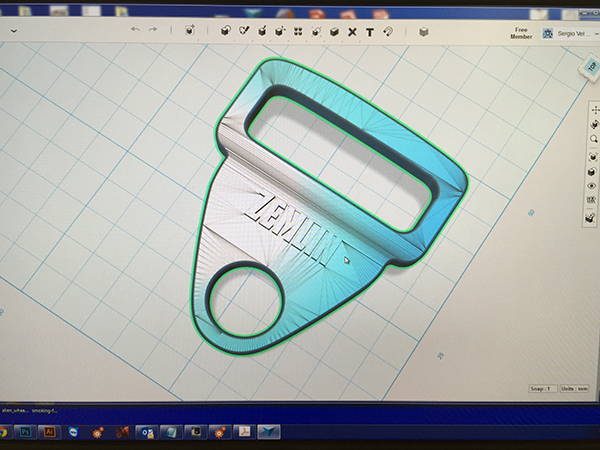
Task: Click the 123D Design taskbar button
Action: click(x=269, y=432)
